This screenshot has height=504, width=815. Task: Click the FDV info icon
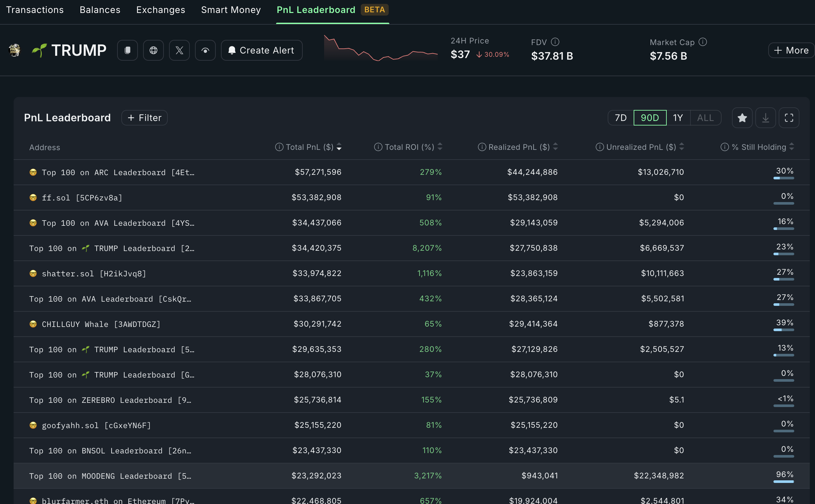(x=555, y=42)
